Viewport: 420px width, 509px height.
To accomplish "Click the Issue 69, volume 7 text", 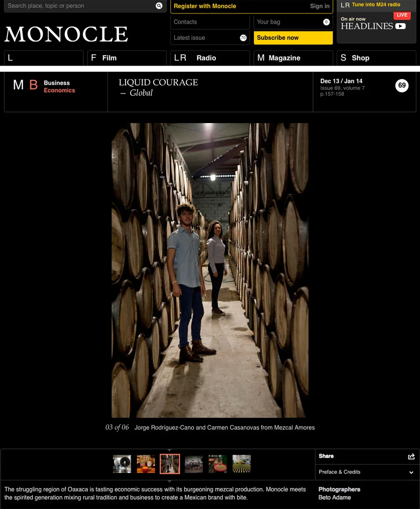I will pyautogui.click(x=342, y=88).
